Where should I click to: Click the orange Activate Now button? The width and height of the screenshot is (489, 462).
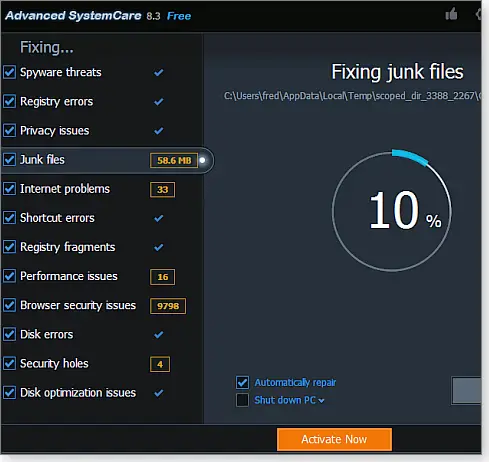[x=334, y=439]
